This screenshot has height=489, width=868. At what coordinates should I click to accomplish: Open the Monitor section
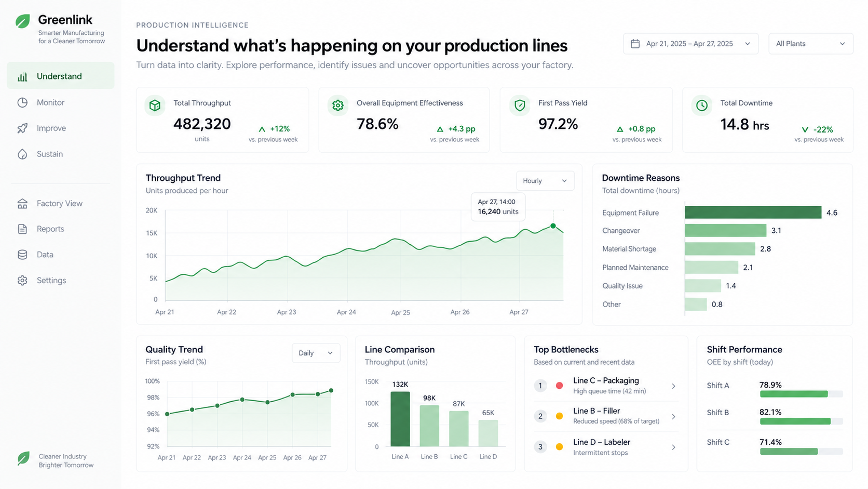(61, 102)
